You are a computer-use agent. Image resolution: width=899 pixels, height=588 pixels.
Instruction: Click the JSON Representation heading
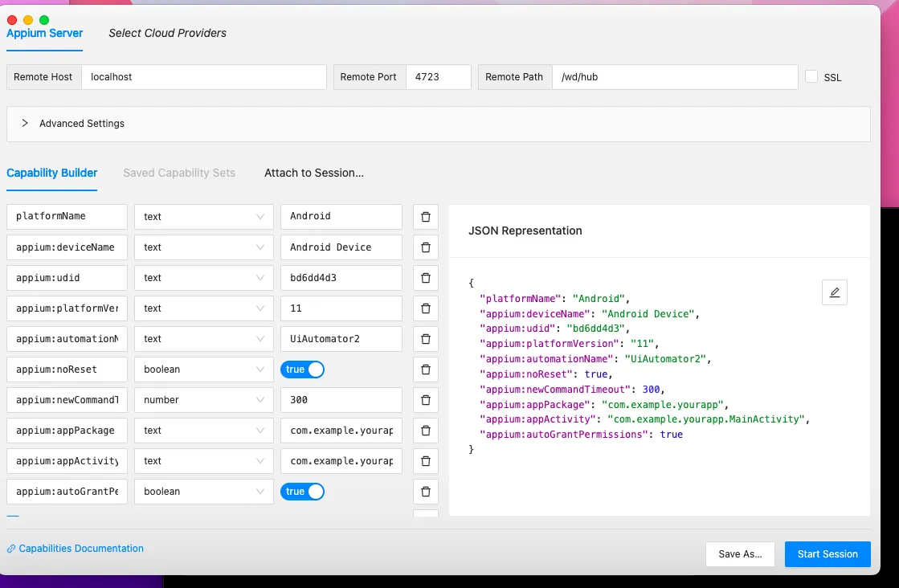point(525,231)
